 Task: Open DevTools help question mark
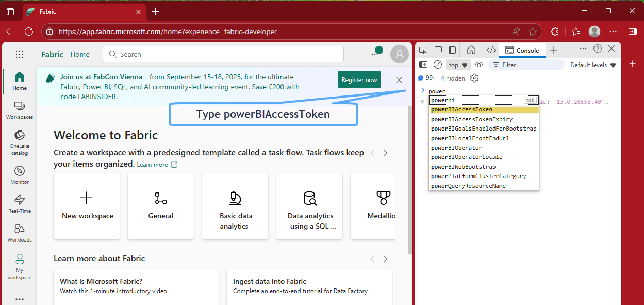click(x=598, y=49)
